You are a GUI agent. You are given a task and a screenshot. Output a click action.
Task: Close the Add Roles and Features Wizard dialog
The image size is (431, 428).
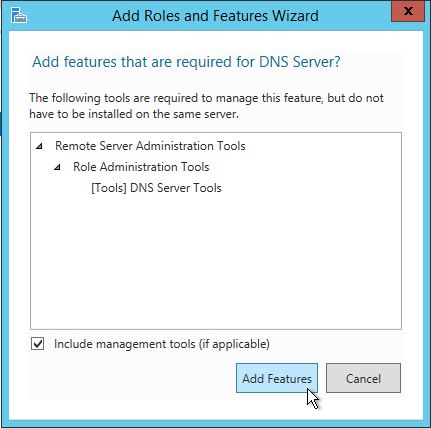point(408,11)
